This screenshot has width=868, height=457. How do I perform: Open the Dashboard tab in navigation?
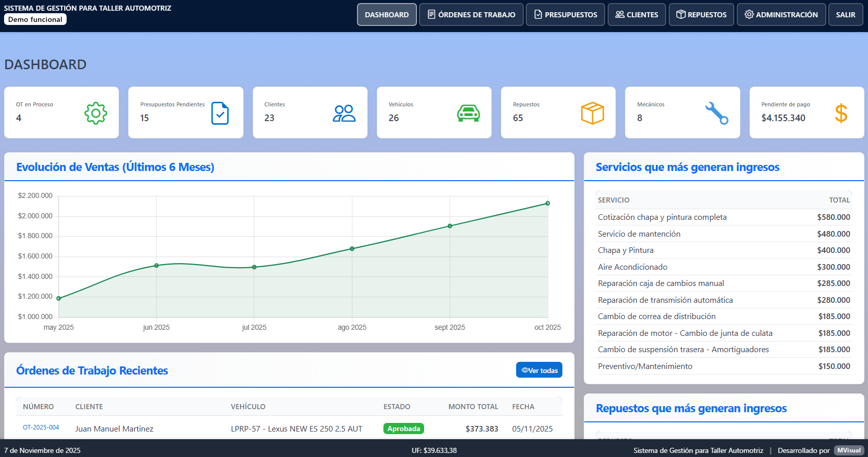(387, 15)
